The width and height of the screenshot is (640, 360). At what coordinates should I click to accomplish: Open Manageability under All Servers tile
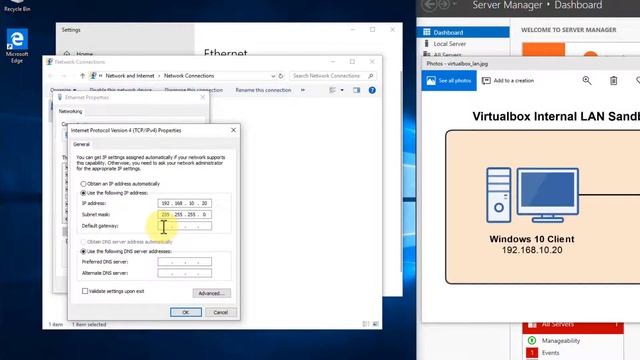[x=560, y=341]
